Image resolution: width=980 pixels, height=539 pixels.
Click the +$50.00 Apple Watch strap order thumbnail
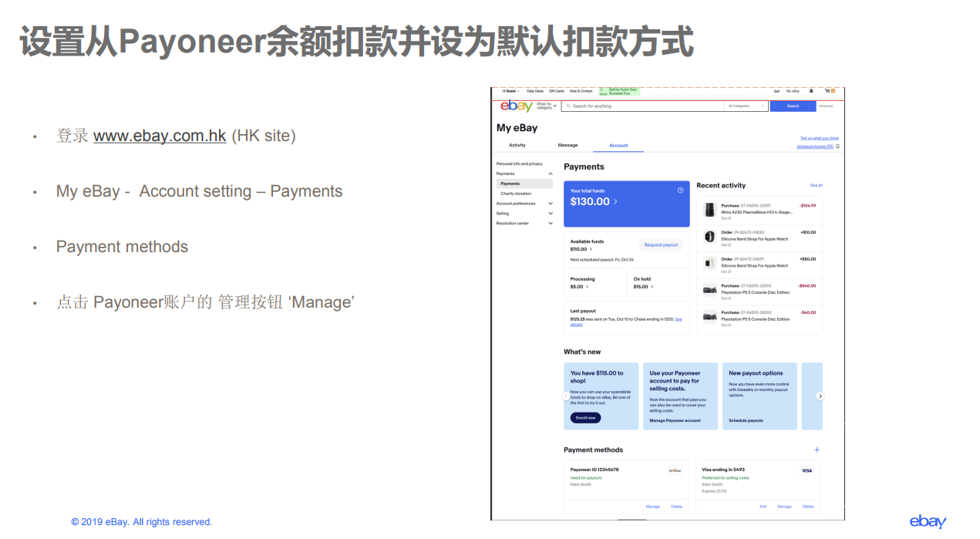709,263
